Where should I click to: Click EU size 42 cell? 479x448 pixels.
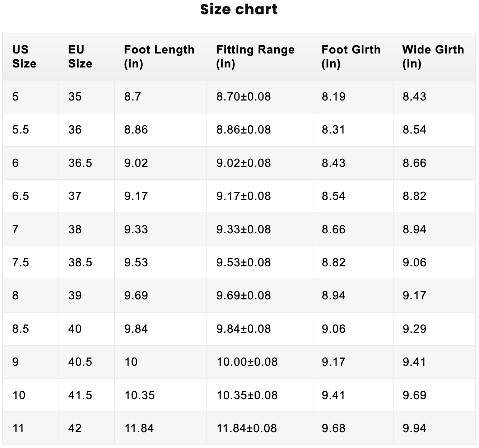(75, 428)
